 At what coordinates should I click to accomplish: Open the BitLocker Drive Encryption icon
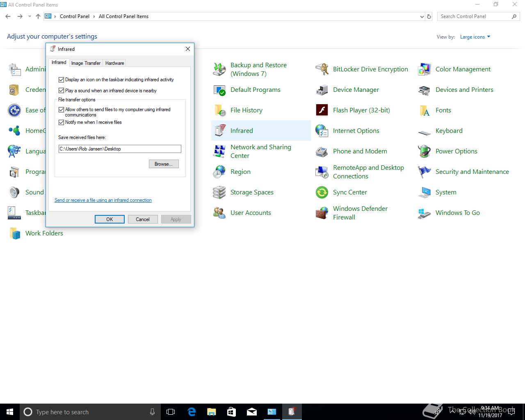[x=322, y=69]
